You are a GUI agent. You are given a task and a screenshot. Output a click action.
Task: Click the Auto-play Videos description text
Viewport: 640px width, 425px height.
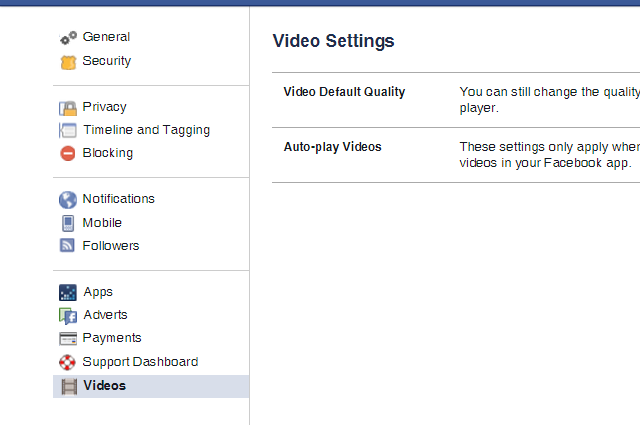coord(548,155)
